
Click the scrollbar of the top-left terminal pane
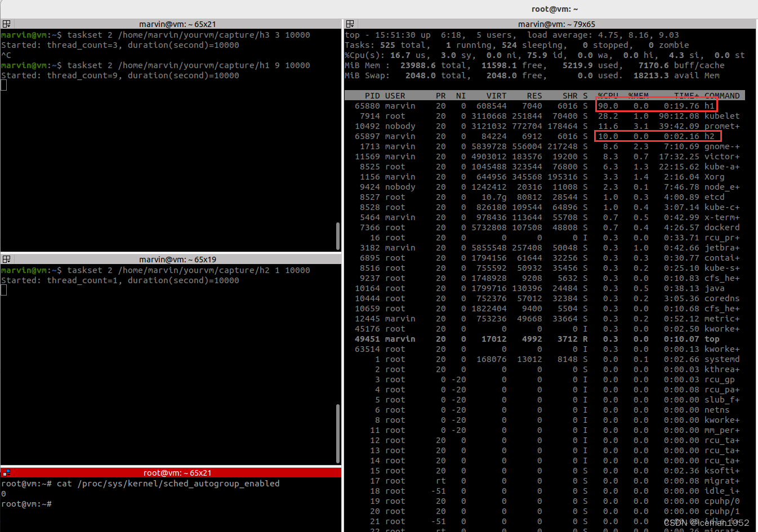pos(338,236)
